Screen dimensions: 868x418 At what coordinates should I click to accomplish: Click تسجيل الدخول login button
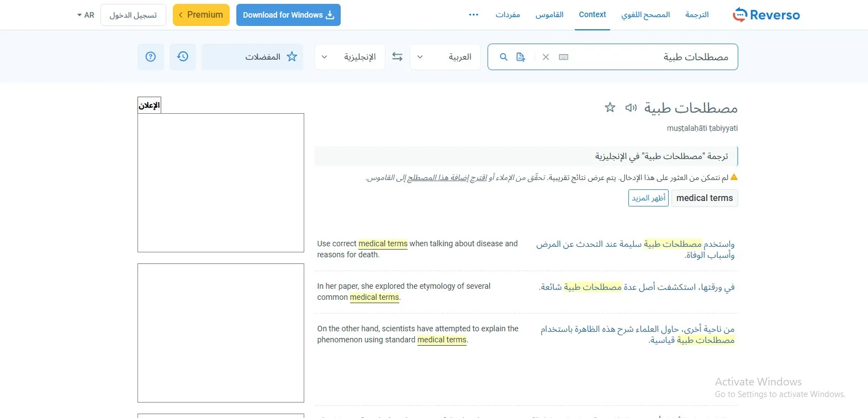tap(133, 15)
